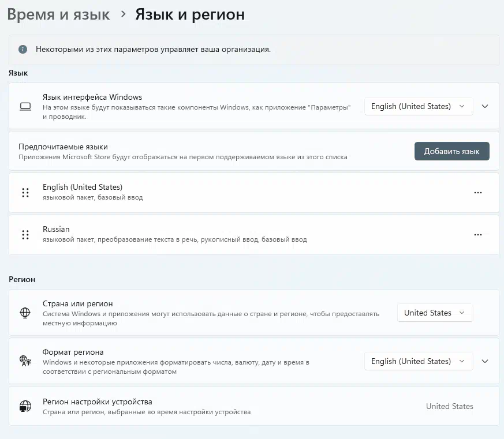
Task: Open the three-dot menu for Russian
Action: pos(477,235)
